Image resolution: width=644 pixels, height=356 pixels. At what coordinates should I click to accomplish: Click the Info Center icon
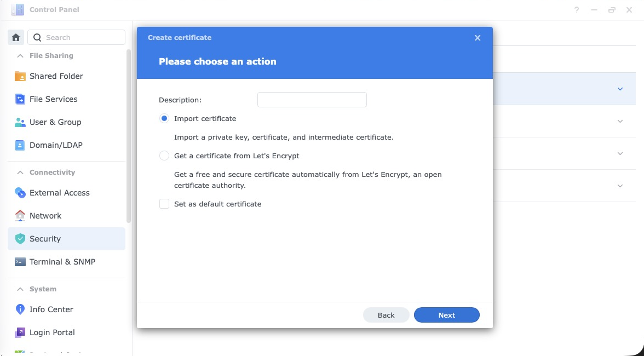pyautogui.click(x=20, y=309)
